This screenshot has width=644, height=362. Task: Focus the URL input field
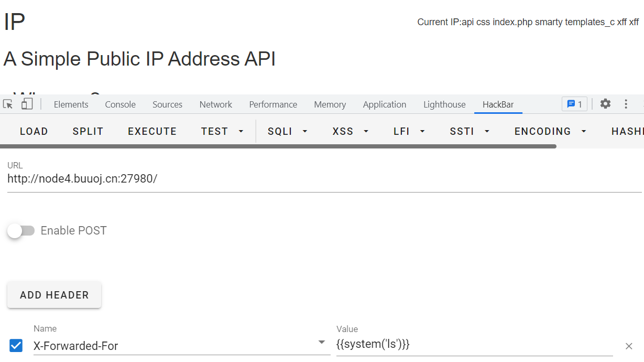tap(324, 178)
